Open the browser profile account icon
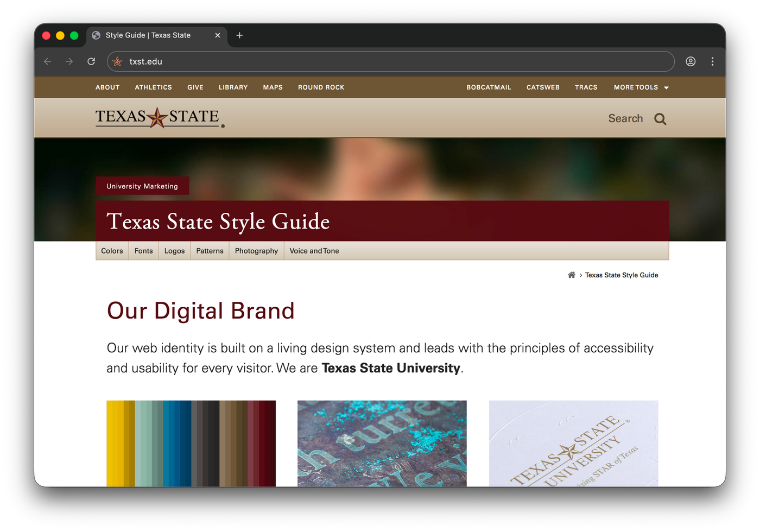Image resolution: width=760 pixels, height=532 pixels. click(691, 61)
